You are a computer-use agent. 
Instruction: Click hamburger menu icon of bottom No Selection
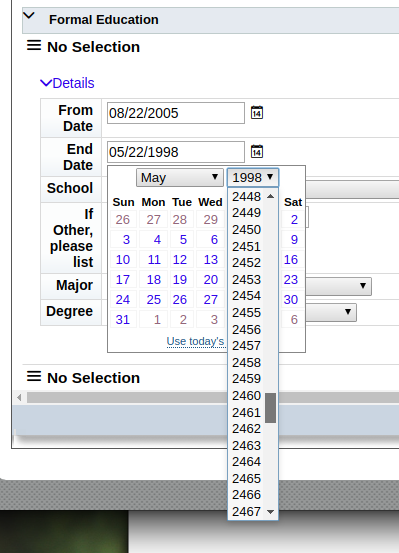[x=34, y=376]
